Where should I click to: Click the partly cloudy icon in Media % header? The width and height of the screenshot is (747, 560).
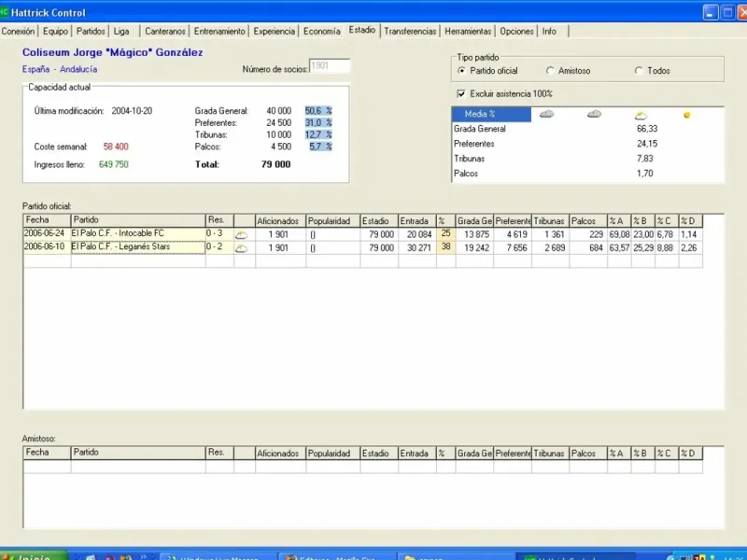[641, 115]
